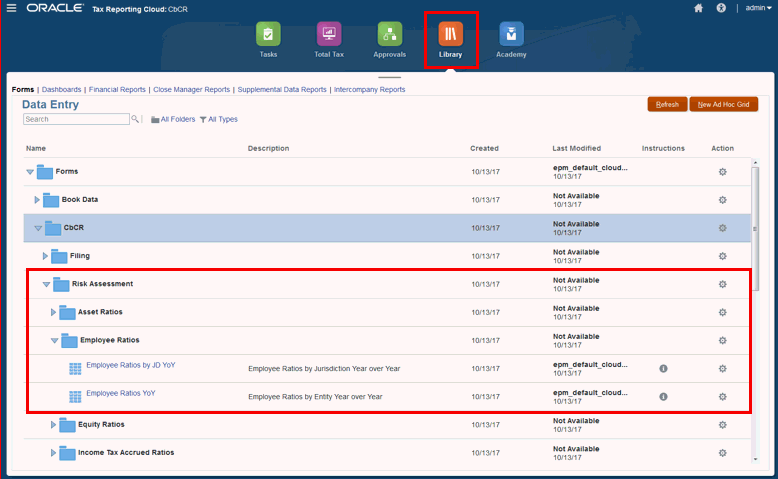
Task: Click the list scrollbar up arrow
Action: [x=755, y=163]
